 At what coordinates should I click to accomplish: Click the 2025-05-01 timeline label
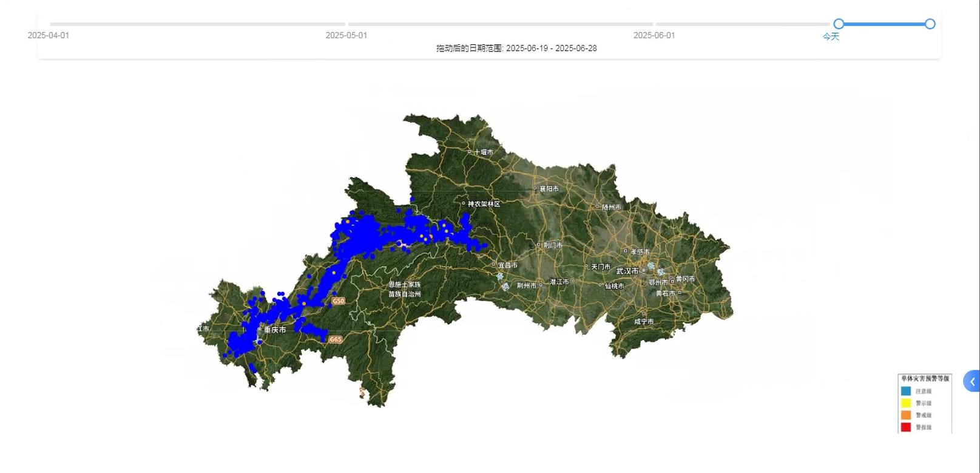point(346,35)
